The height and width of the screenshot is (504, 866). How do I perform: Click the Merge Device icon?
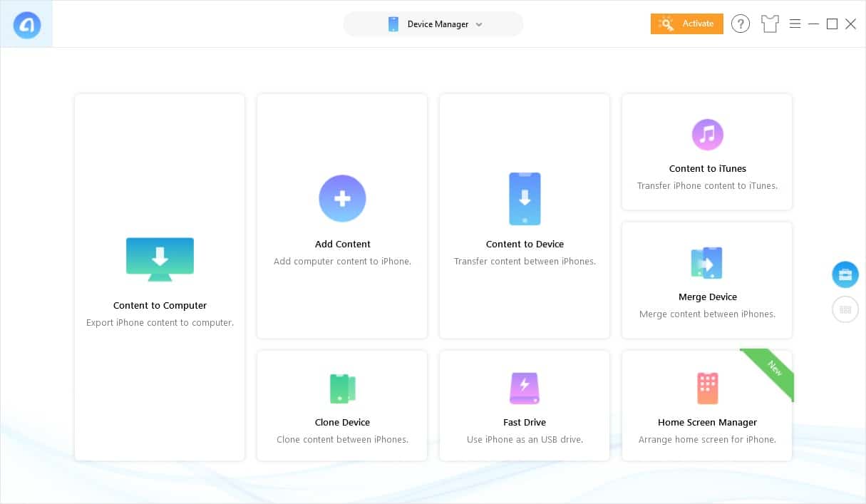click(x=707, y=263)
